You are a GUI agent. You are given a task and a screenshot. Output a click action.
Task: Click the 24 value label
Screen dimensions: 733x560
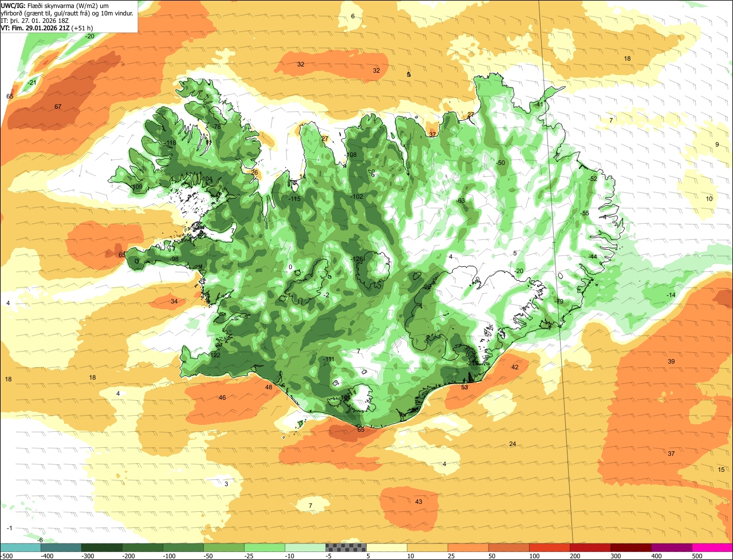point(513,444)
